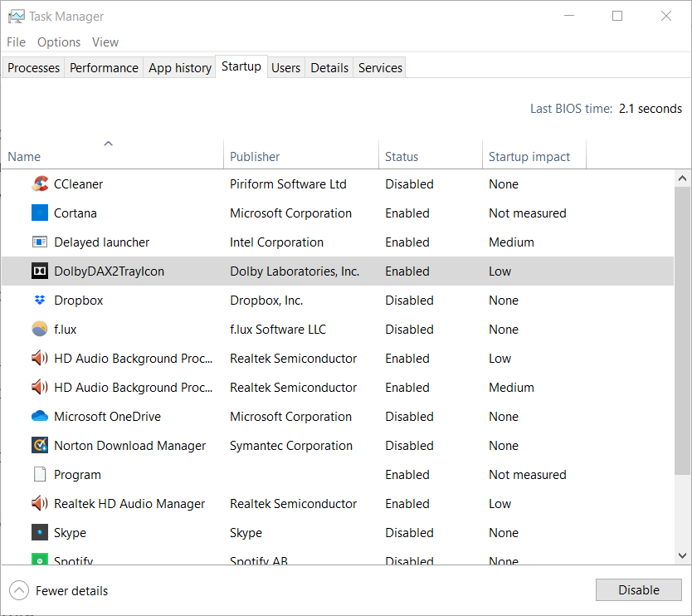The image size is (692, 616).
Task: Switch to the Services tab
Action: pyautogui.click(x=380, y=67)
